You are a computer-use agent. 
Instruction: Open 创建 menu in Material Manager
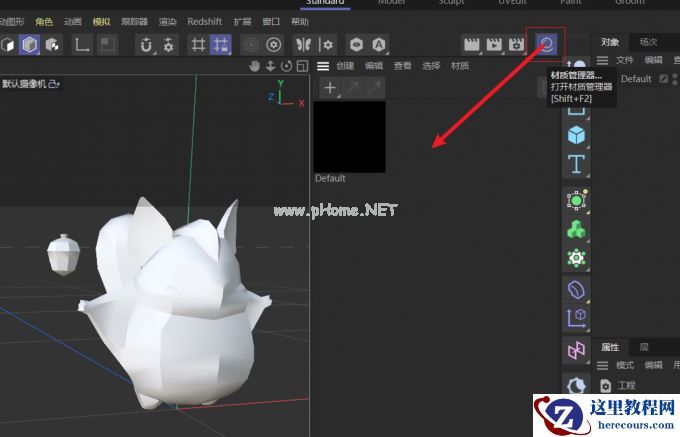[x=345, y=66]
